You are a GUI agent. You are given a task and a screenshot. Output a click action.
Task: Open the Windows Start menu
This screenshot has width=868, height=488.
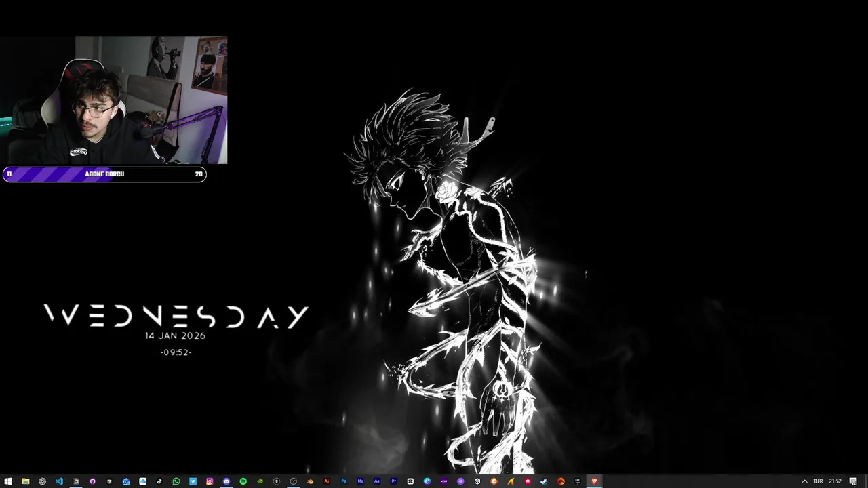[x=8, y=481]
